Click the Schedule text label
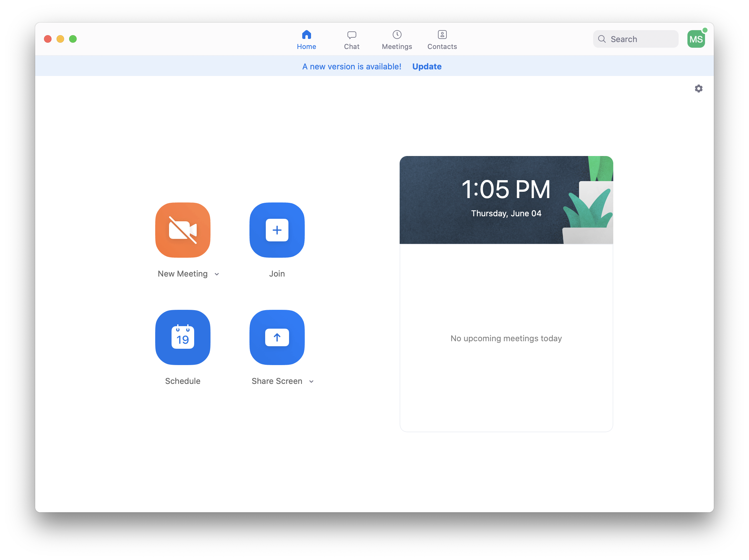The width and height of the screenshot is (749, 560). [x=183, y=381]
